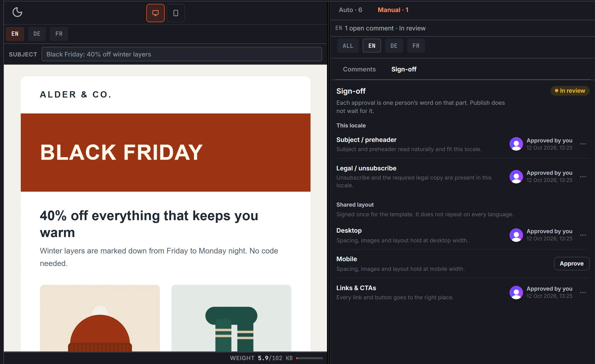
Task: Select DE locale in the editor preview
Action: click(x=37, y=34)
